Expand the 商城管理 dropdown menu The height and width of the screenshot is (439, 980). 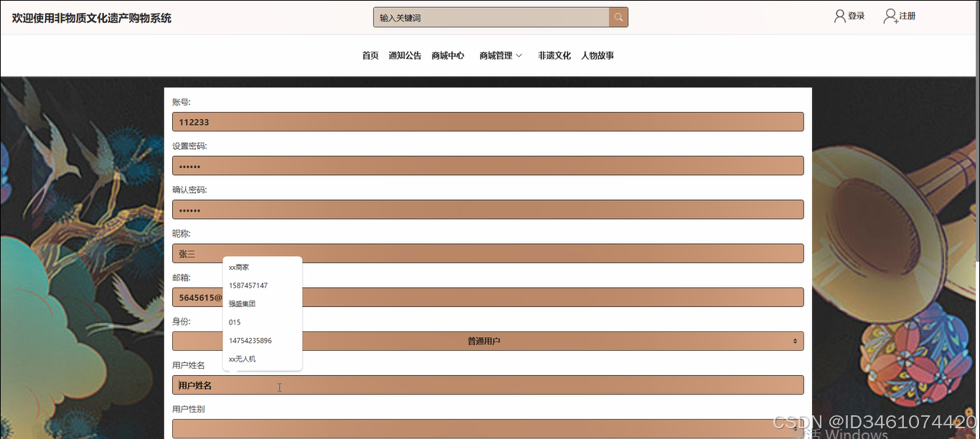(501, 55)
